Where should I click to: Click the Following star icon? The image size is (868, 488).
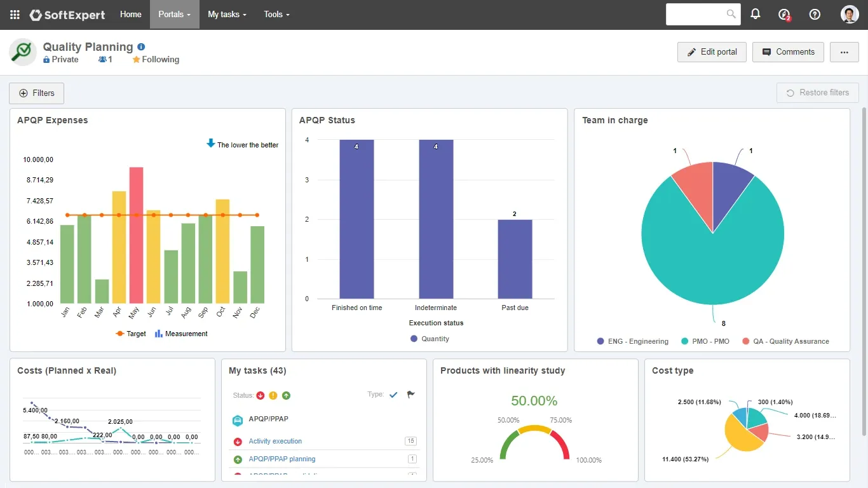click(x=136, y=60)
